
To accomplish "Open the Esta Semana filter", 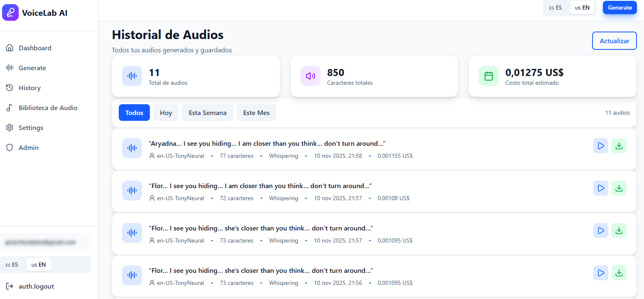I will 208,113.
